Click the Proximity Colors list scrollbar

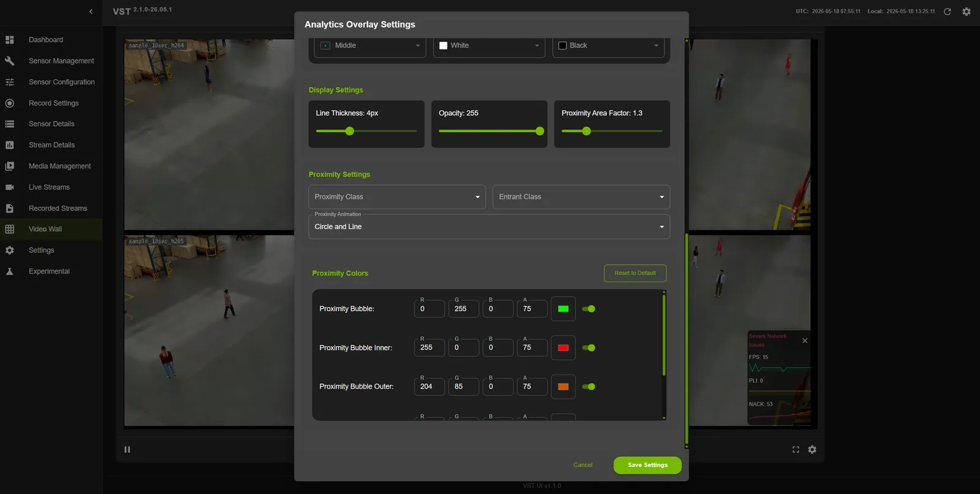coord(664,335)
